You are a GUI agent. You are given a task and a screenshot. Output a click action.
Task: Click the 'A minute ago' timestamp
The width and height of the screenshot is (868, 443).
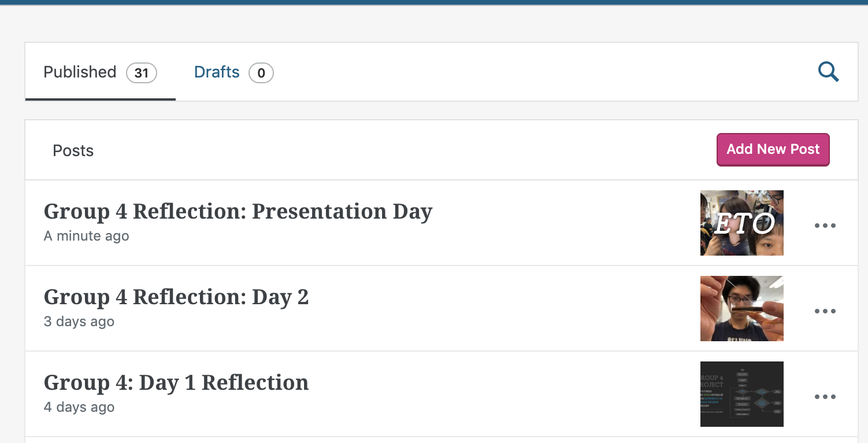coord(87,236)
